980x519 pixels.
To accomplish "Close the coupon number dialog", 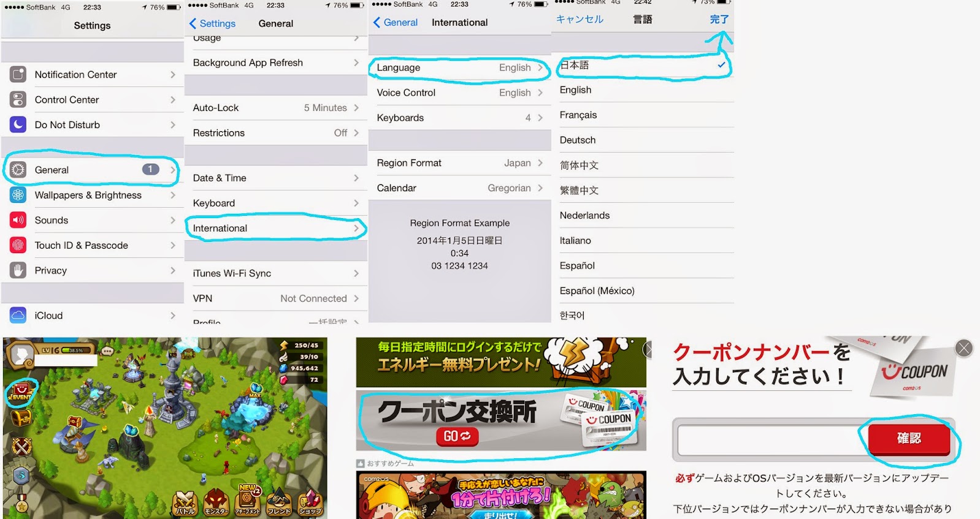I will pyautogui.click(x=963, y=349).
